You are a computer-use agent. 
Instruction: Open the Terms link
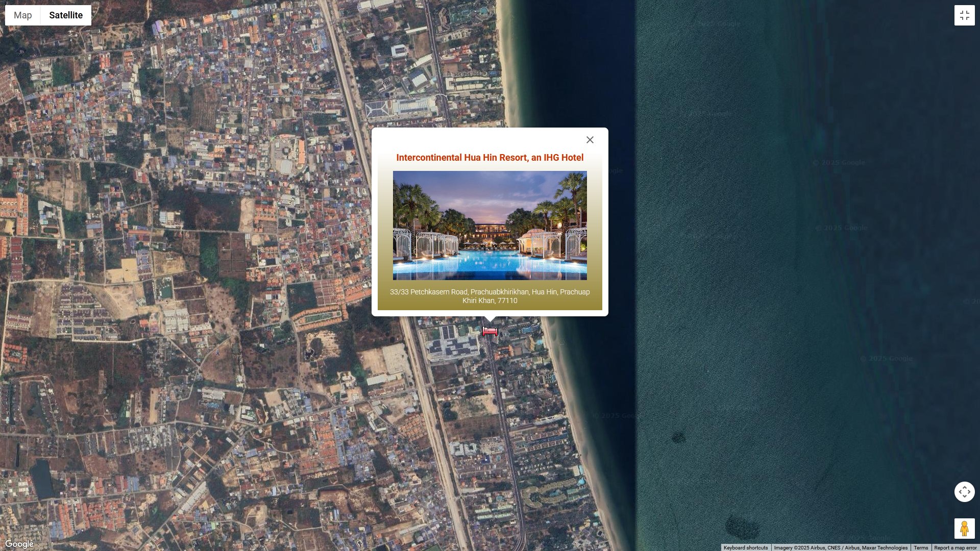tap(921, 547)
